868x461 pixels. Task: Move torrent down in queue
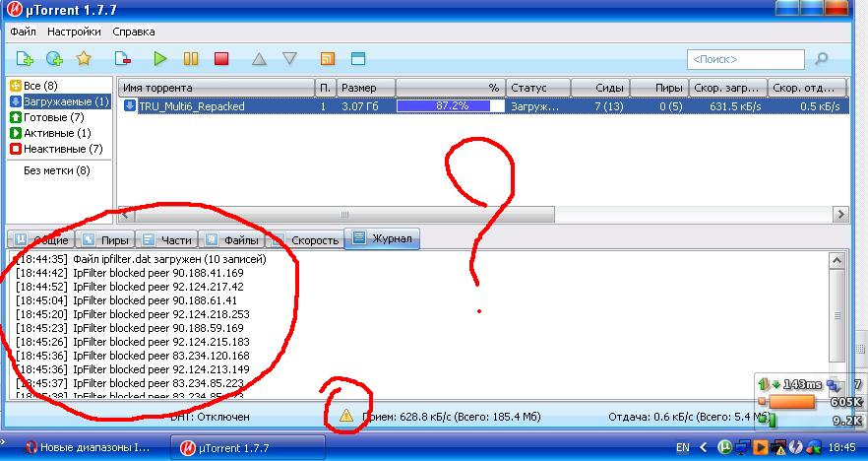[x=289, y=59]
